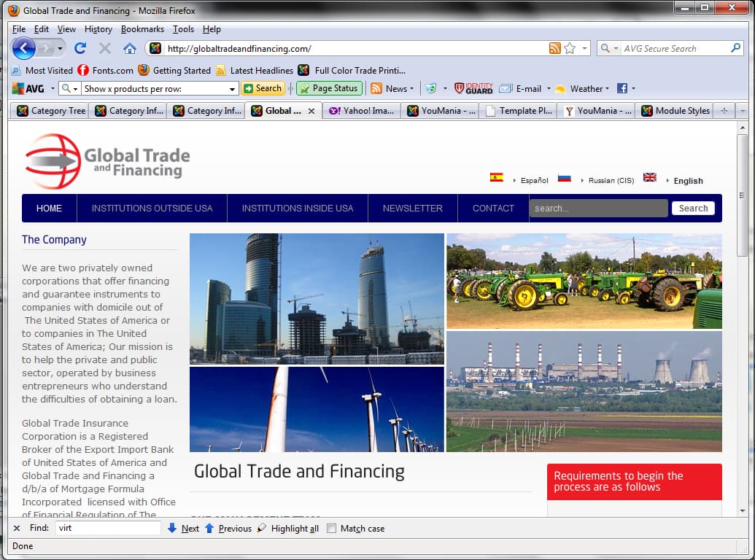Open the File menu

[19, 29]
